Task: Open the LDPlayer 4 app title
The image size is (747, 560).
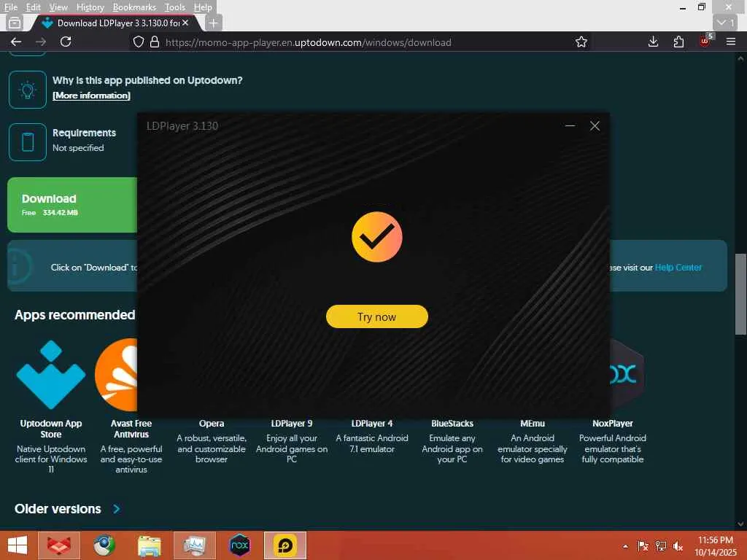Action: pyautogui.click(x=372, y=424)
